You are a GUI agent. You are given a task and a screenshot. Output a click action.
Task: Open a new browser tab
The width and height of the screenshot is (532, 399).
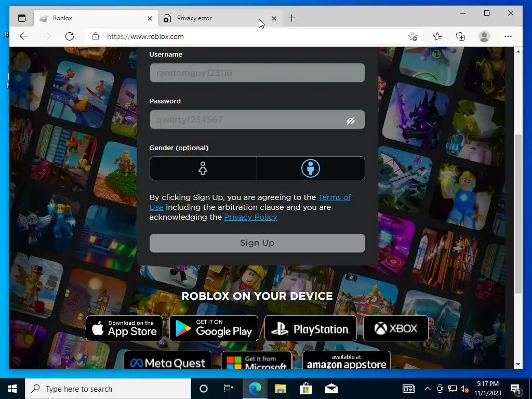click(291, 18)
